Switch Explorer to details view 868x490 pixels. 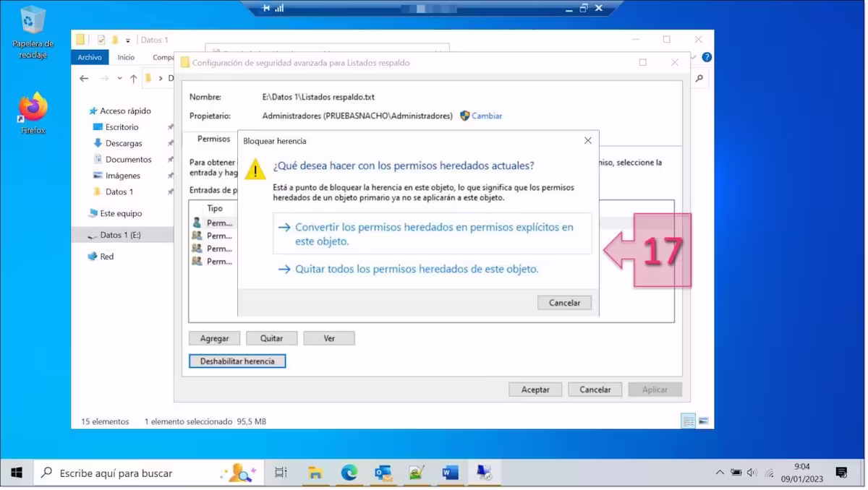pos(689,421)
